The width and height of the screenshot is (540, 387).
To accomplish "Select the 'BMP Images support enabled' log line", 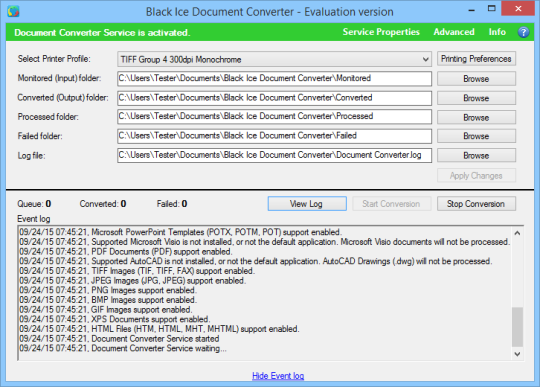I will click(x=108, y=300).
